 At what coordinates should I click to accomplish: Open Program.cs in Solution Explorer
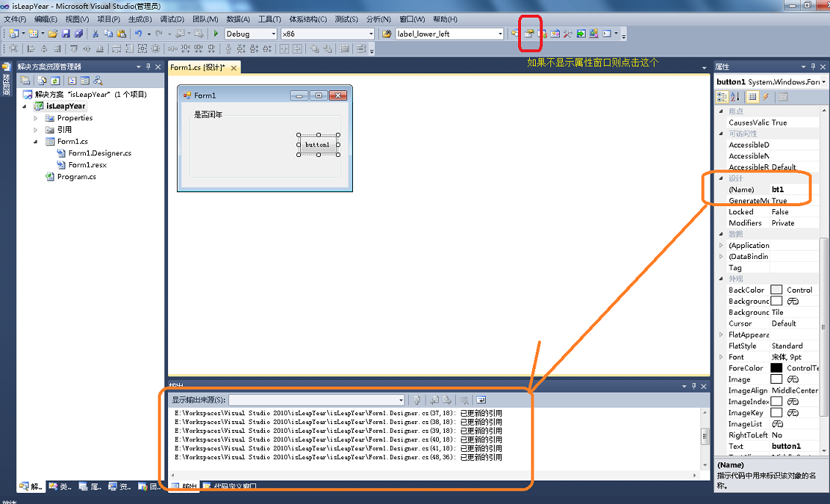76,177
